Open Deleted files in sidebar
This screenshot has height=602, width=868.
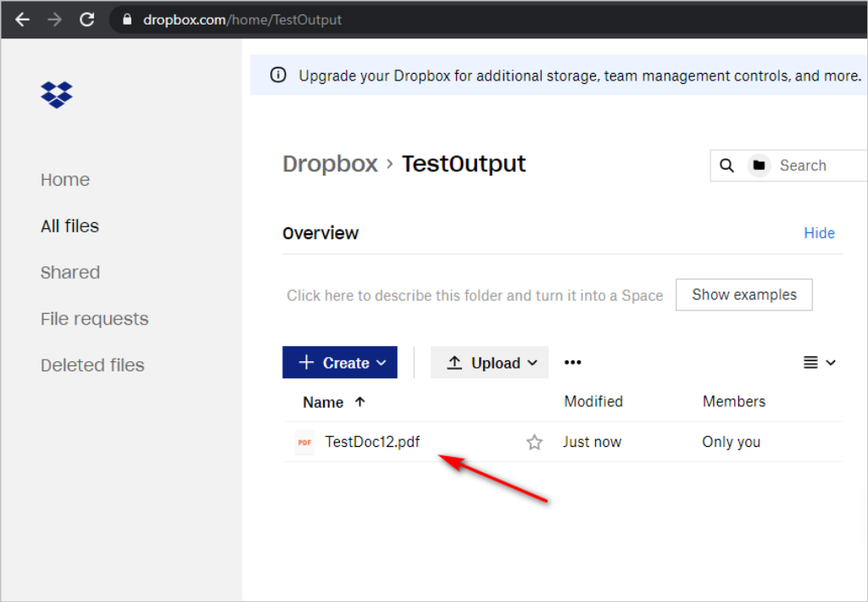click(92, 365)
